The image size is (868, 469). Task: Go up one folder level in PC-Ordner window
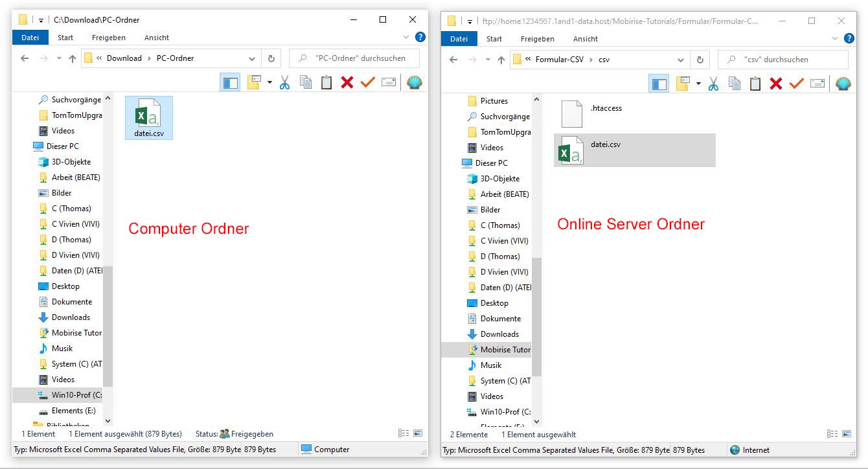72,58
